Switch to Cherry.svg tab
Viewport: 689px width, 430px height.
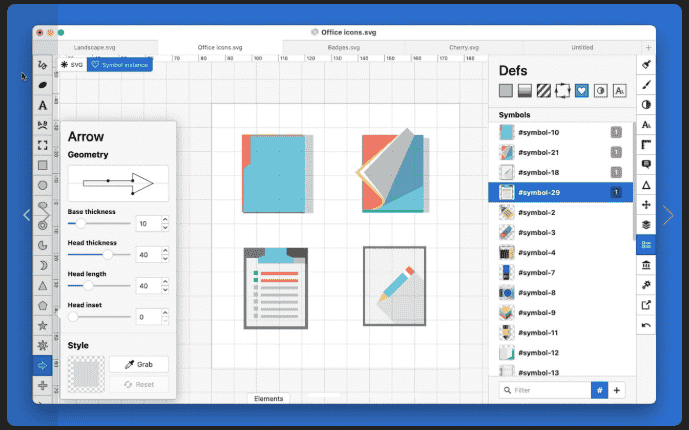464,47
